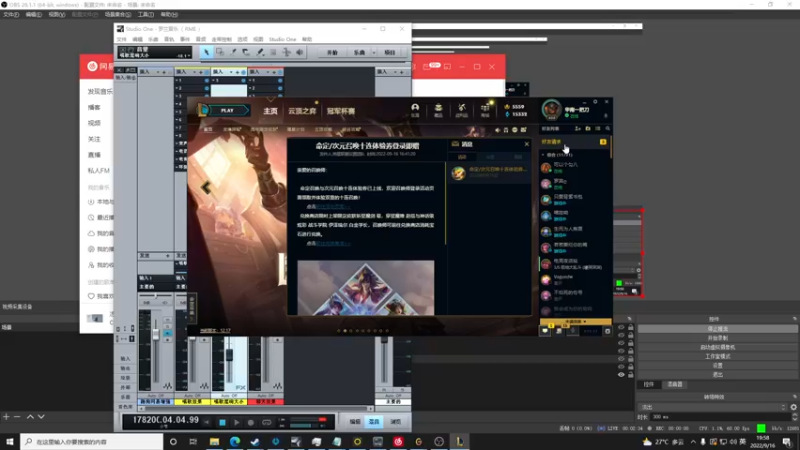Viewport: 800px width, 450px height.
Task: Open the rightmost main channel inserts dropdown
Action: point(395,72)
